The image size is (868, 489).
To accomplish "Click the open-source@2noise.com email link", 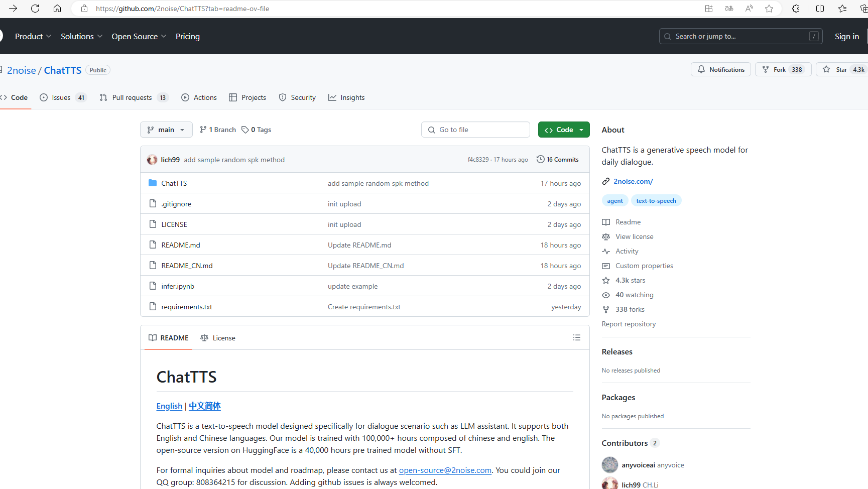I will coord(445,470).
